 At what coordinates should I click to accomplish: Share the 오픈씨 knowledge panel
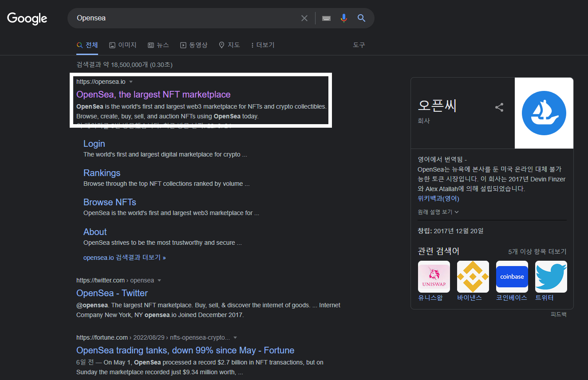tap(499, 107)
